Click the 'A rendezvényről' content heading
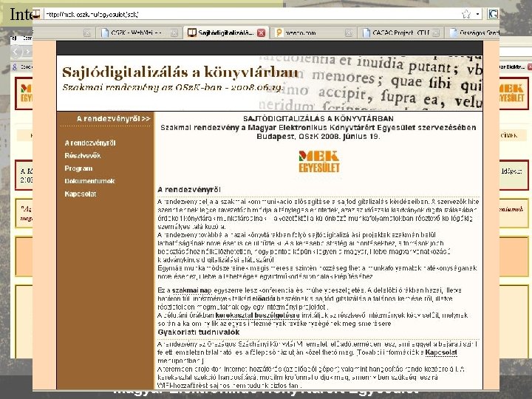532x399 pixels. [189, 190]
